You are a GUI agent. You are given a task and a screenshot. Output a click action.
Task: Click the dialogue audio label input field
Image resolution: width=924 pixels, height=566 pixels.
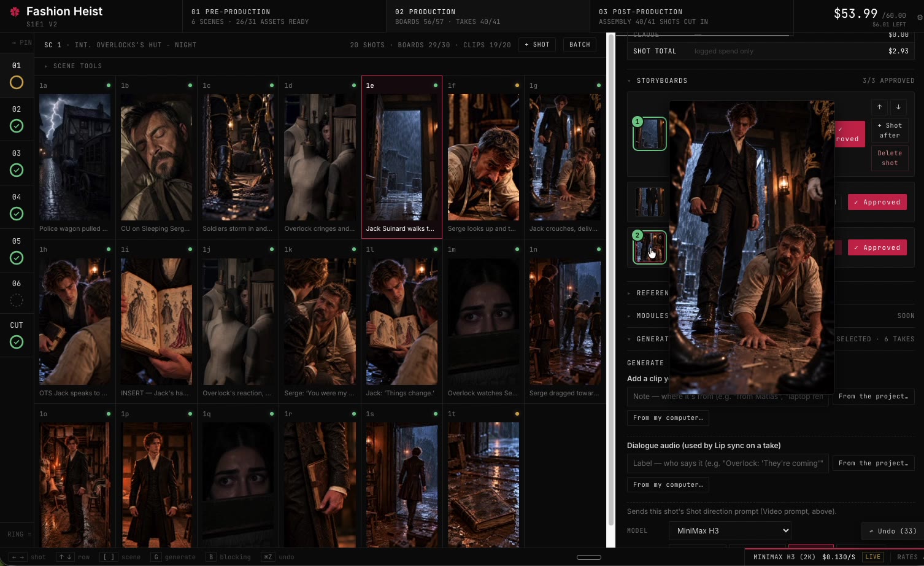pos(728,463)
